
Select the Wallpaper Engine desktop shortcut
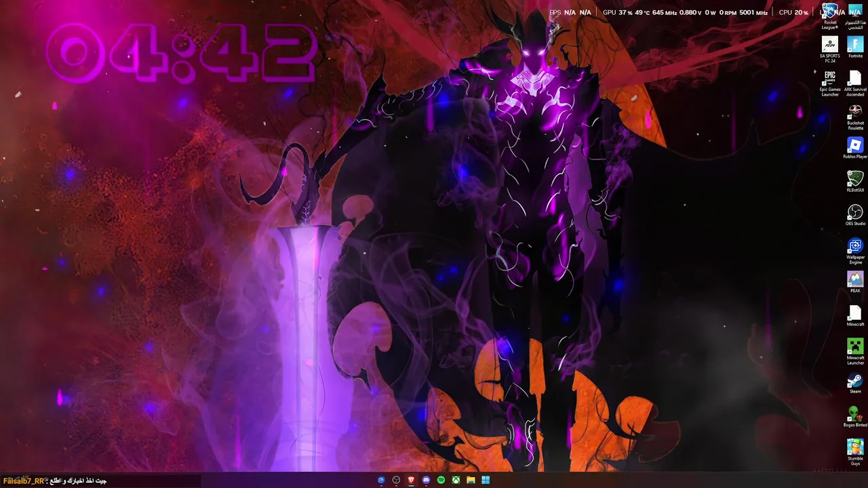point(855,251)
